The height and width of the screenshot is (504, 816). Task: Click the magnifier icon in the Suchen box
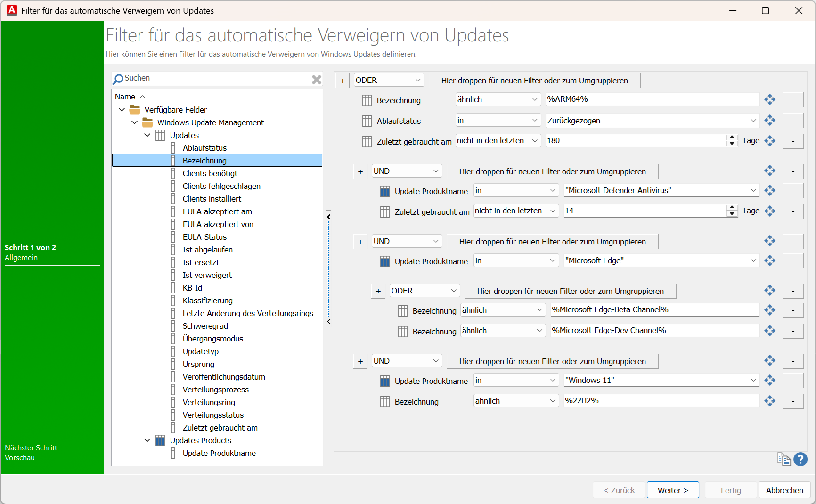coord(118,79)
